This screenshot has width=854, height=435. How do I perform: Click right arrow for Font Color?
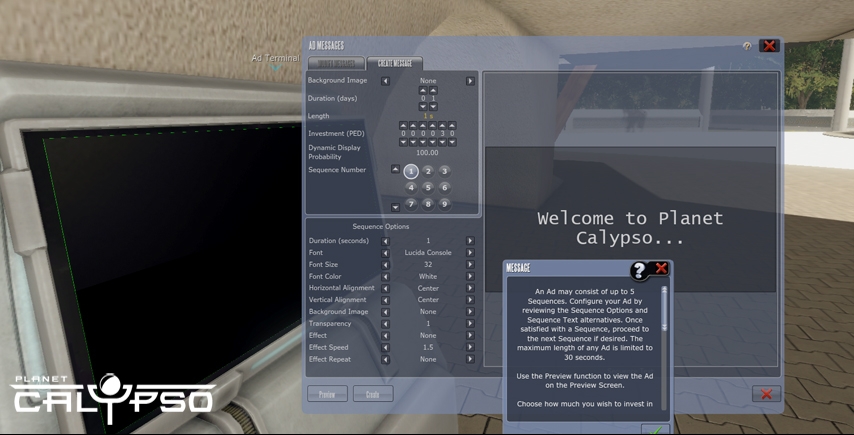[470, 276]
